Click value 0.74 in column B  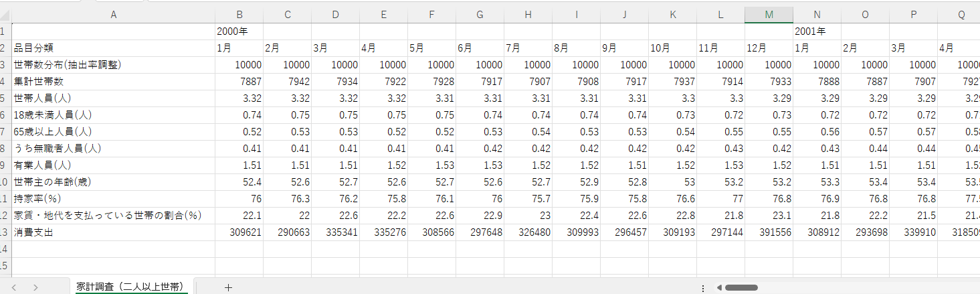coord(239,115)
